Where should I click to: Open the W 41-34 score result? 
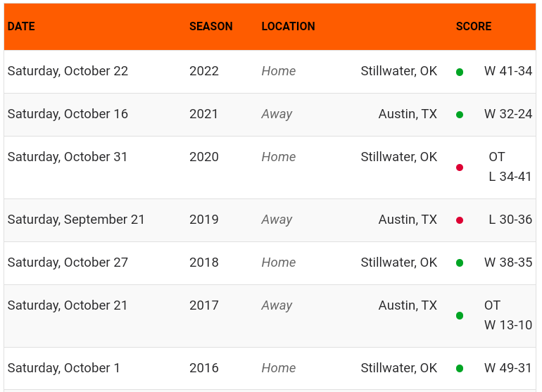[x=508, y=71]
